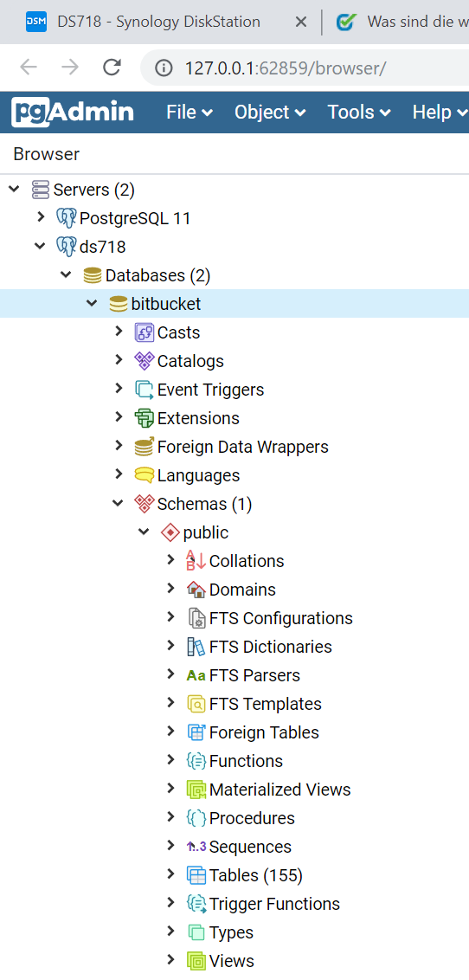Reload the page in the browser
Screen dimensions: 469x980
[x=112, y=67]
